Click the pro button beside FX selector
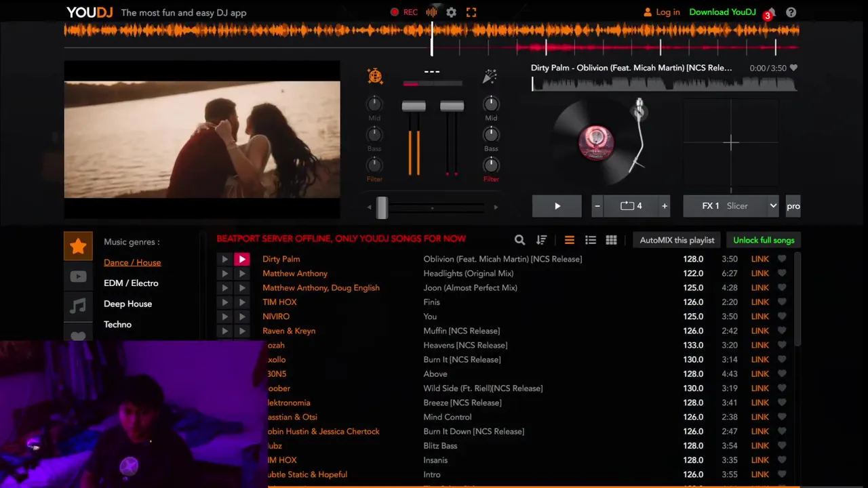This screenshot has width=868, height=488. click(x=793, y=206)
